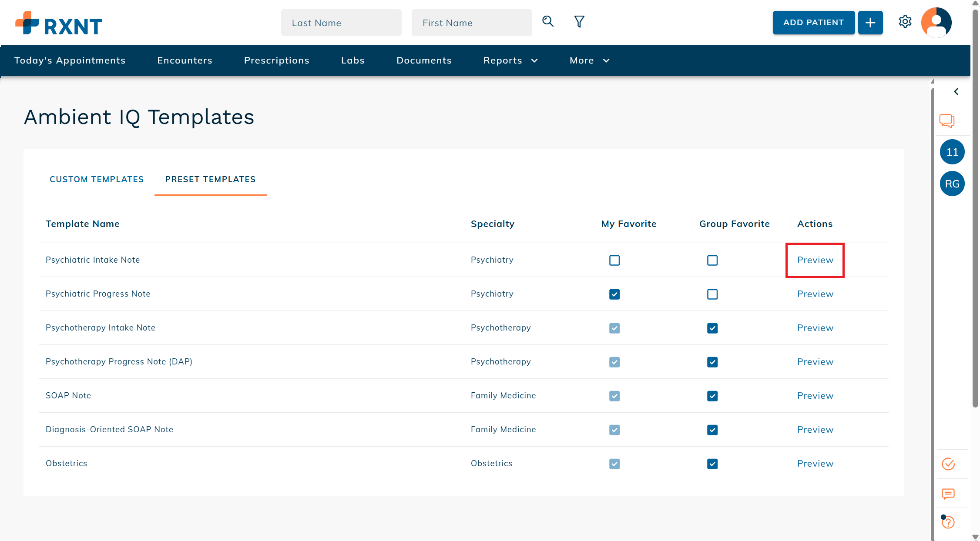
Task: Open the orange checkmark tasks icon
Action: 948,464
